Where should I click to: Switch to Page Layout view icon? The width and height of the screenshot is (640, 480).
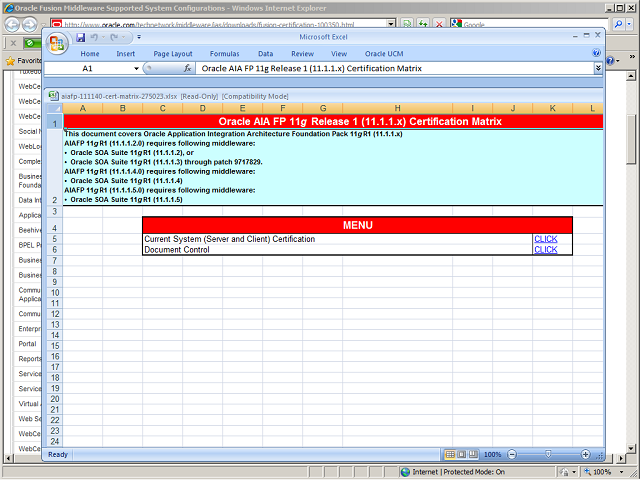point(462,454)
